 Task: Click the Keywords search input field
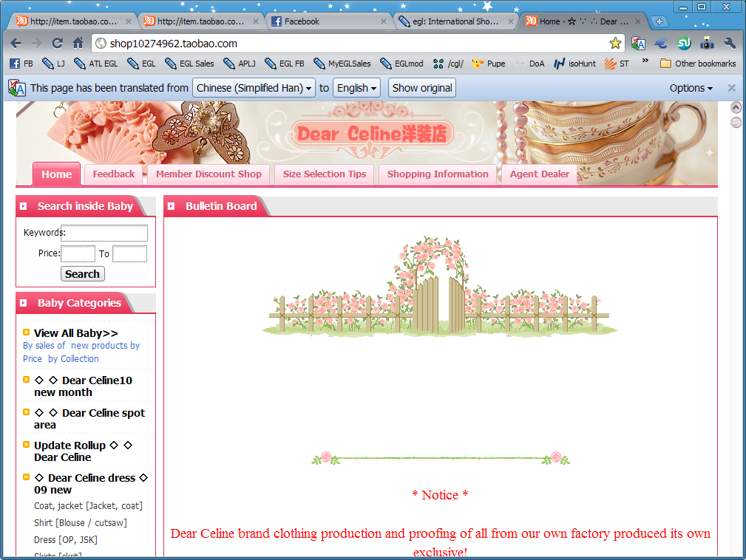(x=104, y=233)
